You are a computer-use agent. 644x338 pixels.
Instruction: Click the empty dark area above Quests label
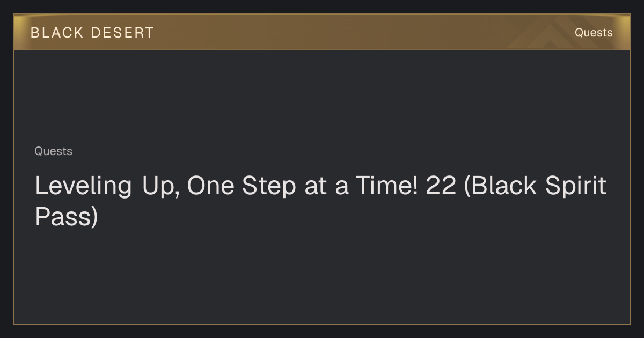[322, 97]
